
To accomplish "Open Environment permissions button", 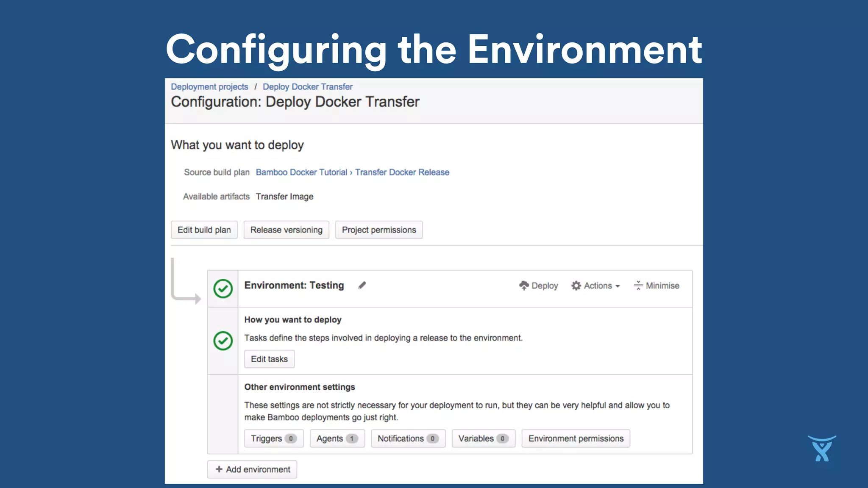I will [576, 439].
